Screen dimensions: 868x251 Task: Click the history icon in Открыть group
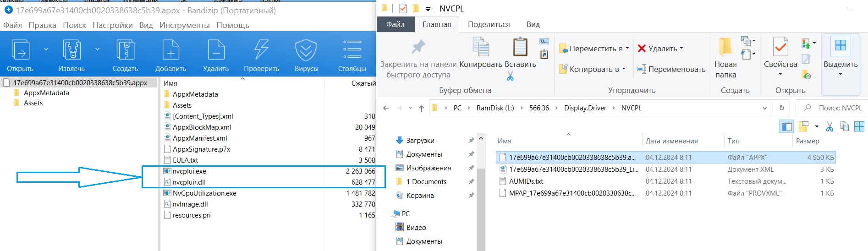click(806, 74)
